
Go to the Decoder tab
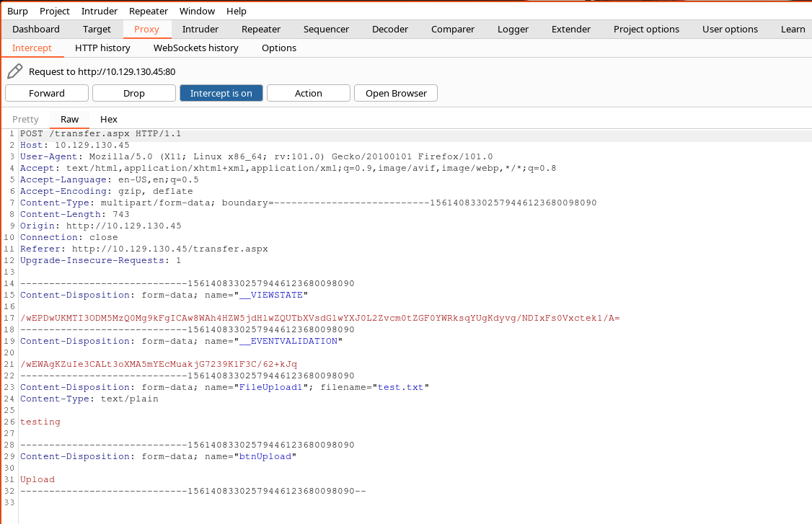390,29
